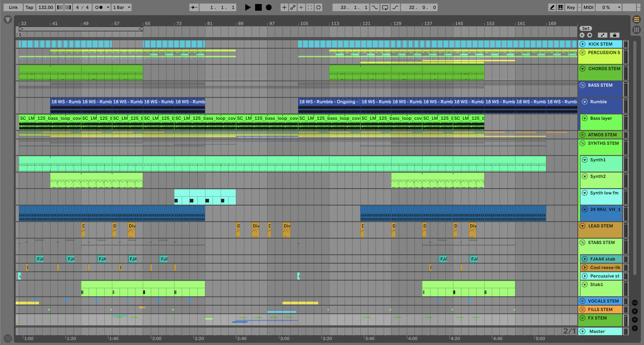
Task: Toggle the Automation Mode button
Action: (603, 35)
